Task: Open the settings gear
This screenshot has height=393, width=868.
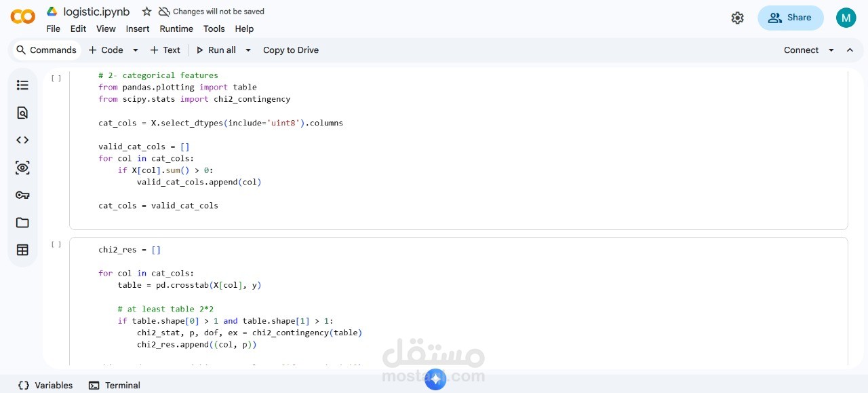Action: 737,18
